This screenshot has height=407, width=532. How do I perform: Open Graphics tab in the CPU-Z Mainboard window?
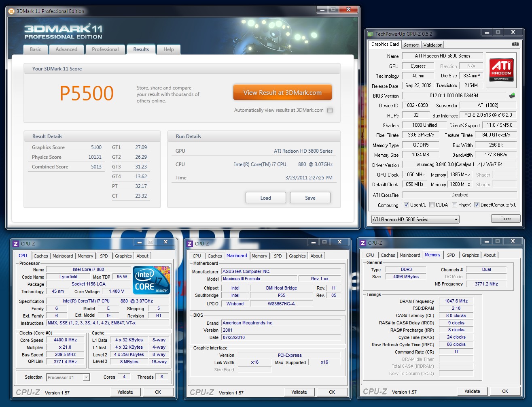[297, 256]
